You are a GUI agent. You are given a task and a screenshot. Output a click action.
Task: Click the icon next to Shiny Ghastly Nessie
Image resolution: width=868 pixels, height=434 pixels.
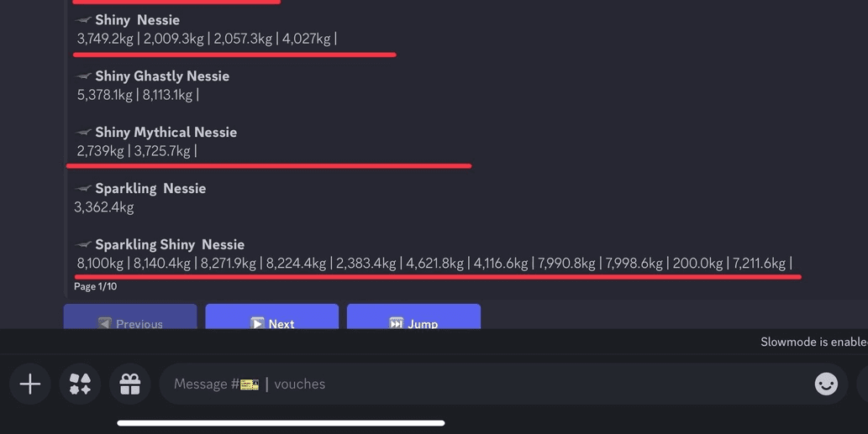[x=83, y=76]
